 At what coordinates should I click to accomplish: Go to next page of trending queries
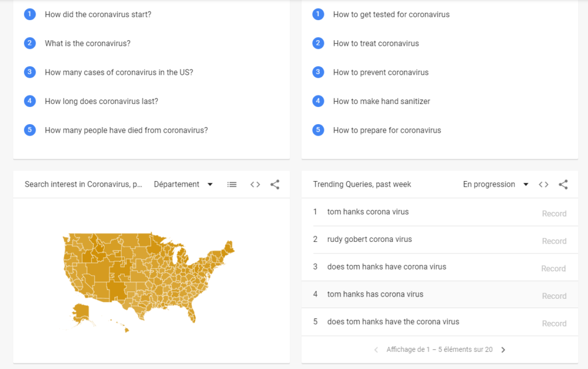coord(503,350)
